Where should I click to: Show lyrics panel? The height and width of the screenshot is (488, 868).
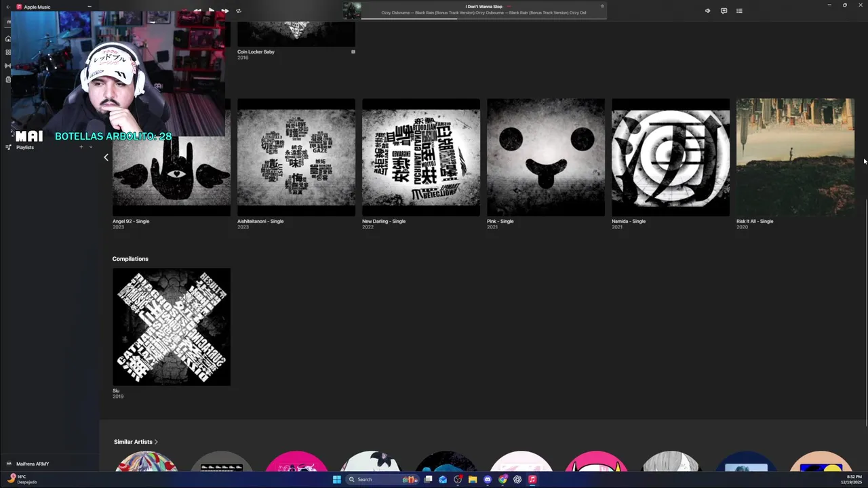(724, 11)
